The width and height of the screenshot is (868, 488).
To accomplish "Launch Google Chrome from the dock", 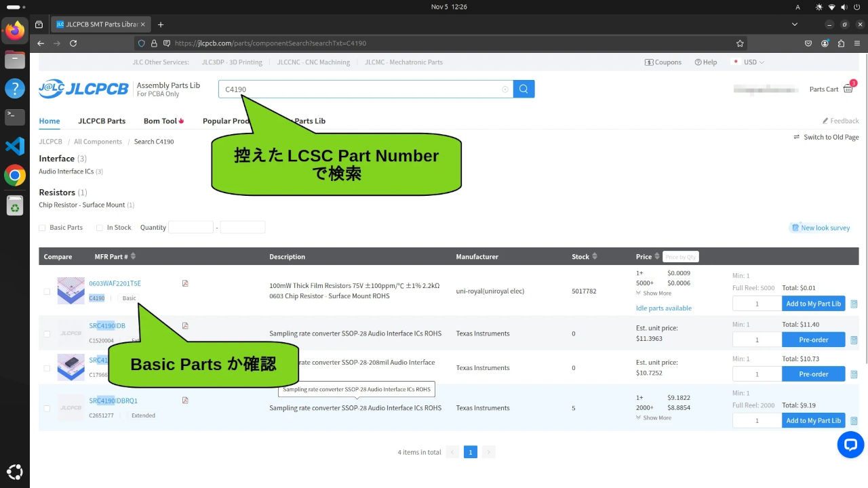I will pos(15,176).
